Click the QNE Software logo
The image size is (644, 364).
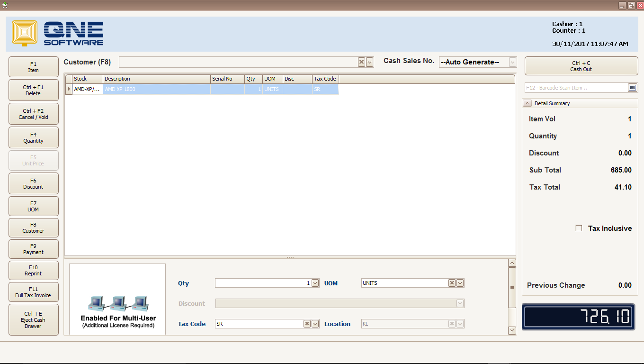[58, 34]
